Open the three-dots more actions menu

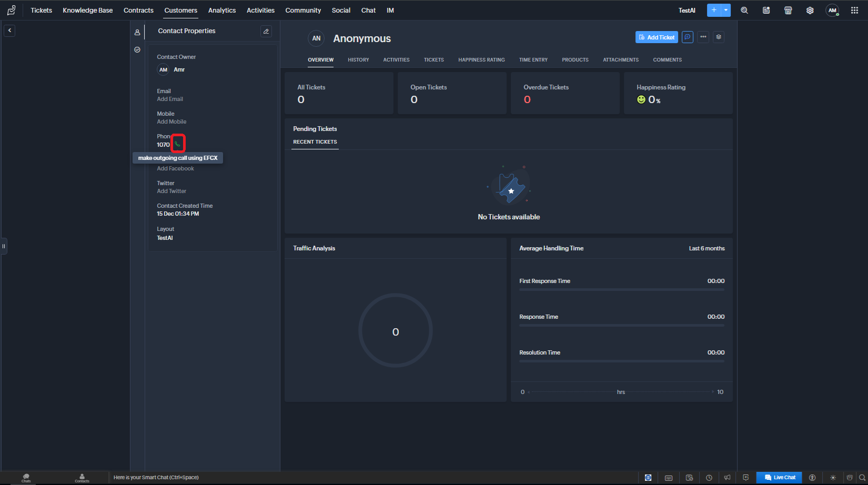(x=703, y=37)
